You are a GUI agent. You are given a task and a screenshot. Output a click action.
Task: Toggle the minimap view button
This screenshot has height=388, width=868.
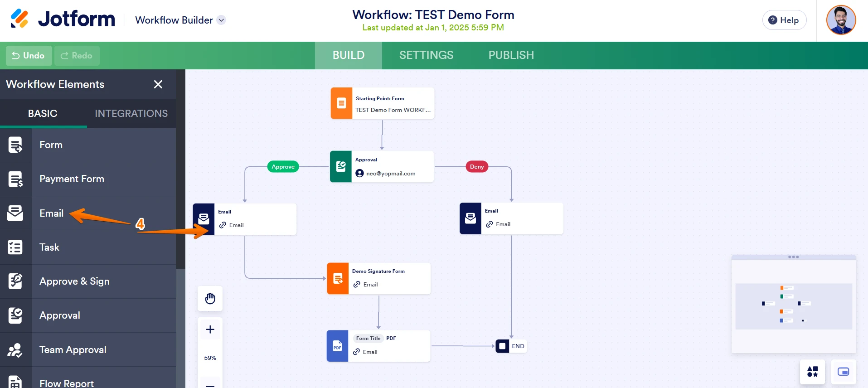tap(843, 372)
